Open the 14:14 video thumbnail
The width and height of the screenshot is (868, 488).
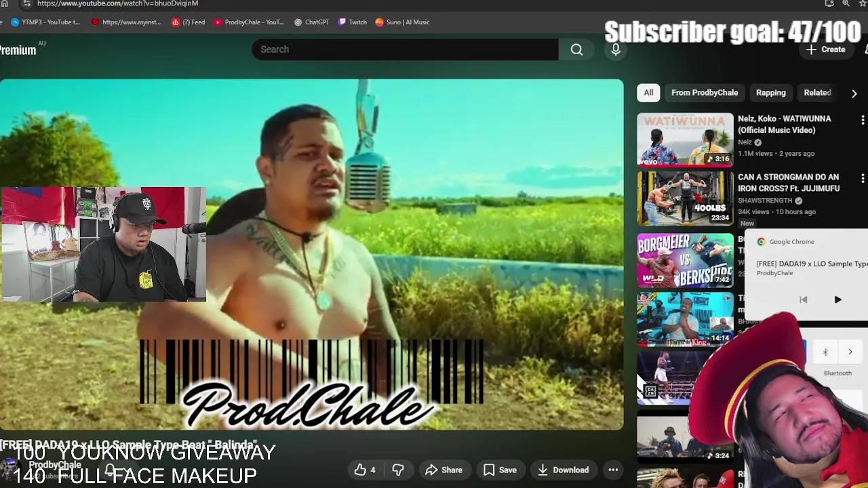(685, 319)
